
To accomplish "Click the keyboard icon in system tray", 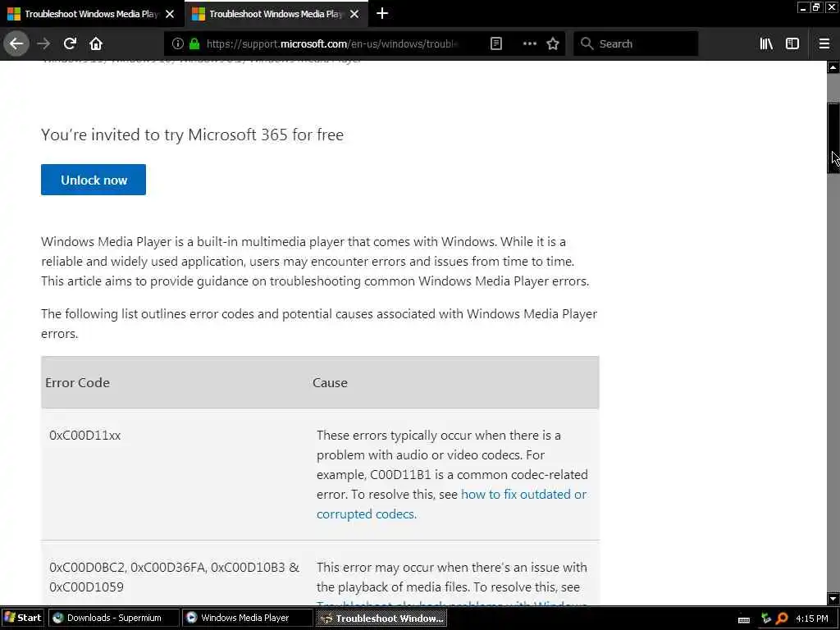I will 743,619.
